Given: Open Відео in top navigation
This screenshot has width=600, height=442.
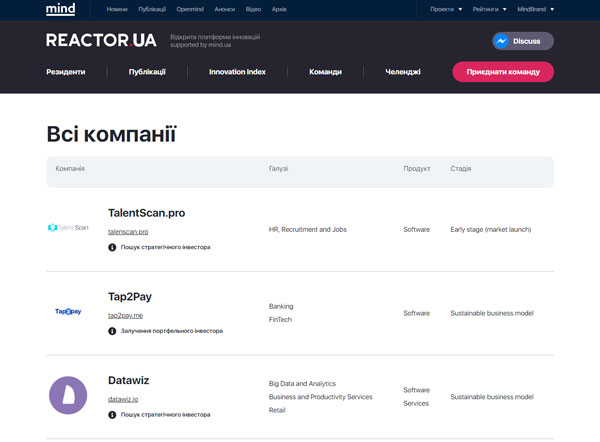Looking at the screenshot, I should click(253, 9).
